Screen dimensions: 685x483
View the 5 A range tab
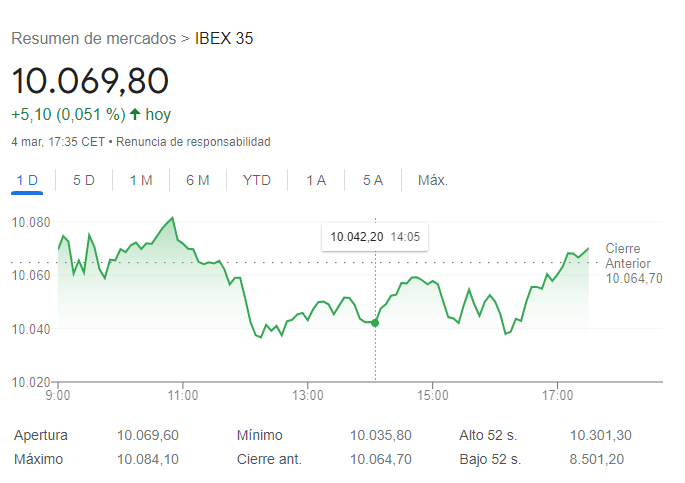373,180
